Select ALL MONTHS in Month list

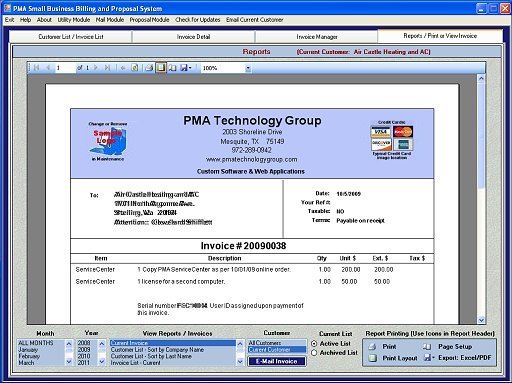click(41, 343)
